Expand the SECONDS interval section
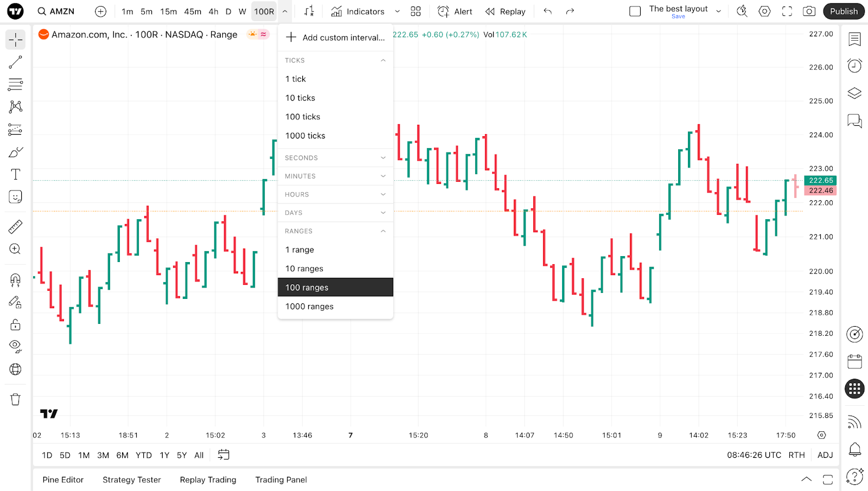 pos(335,158)
